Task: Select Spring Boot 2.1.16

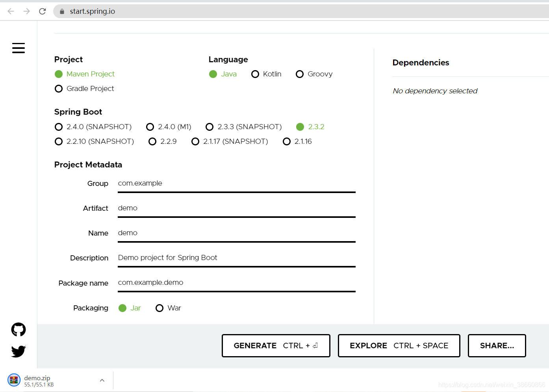Action: tap(297, 141)
